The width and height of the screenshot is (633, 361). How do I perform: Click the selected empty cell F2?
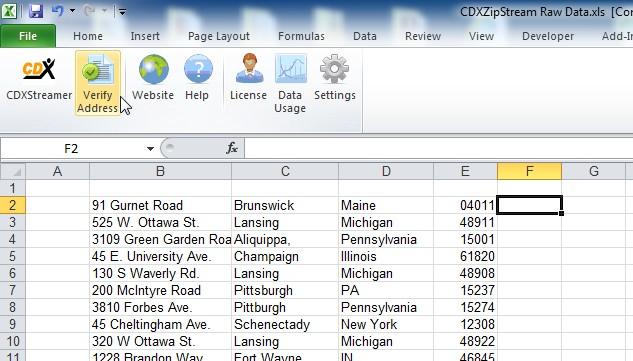(x=529, y=205)
